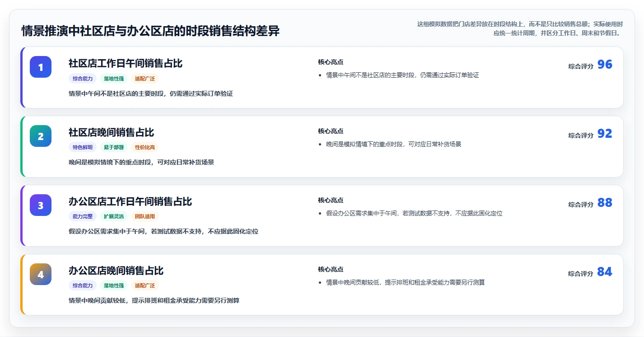
Task: Click bold description under 社区店晚间销售占比
Action: pos(141,163)
